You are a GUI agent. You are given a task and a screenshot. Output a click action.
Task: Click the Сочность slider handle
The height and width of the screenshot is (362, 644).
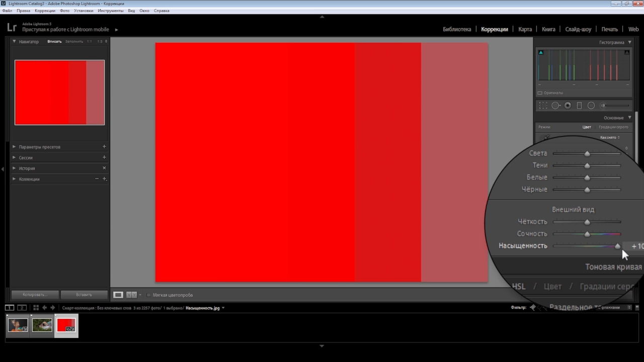tap(587, 234)
